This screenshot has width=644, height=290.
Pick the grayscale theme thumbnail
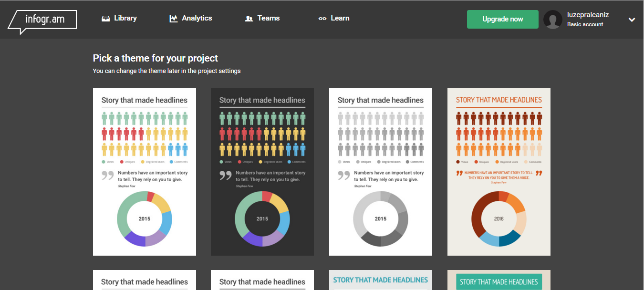(x=381, y=172)
